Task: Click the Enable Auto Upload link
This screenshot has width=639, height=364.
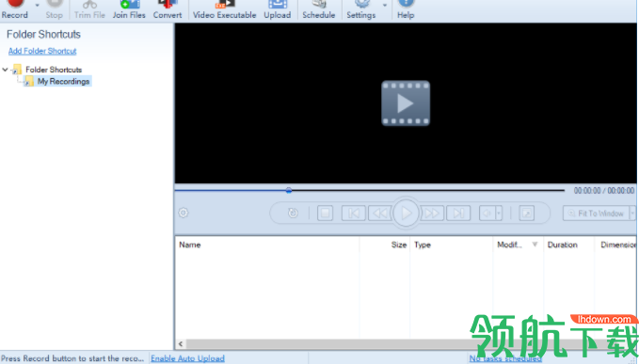Action: click(187, 358)
